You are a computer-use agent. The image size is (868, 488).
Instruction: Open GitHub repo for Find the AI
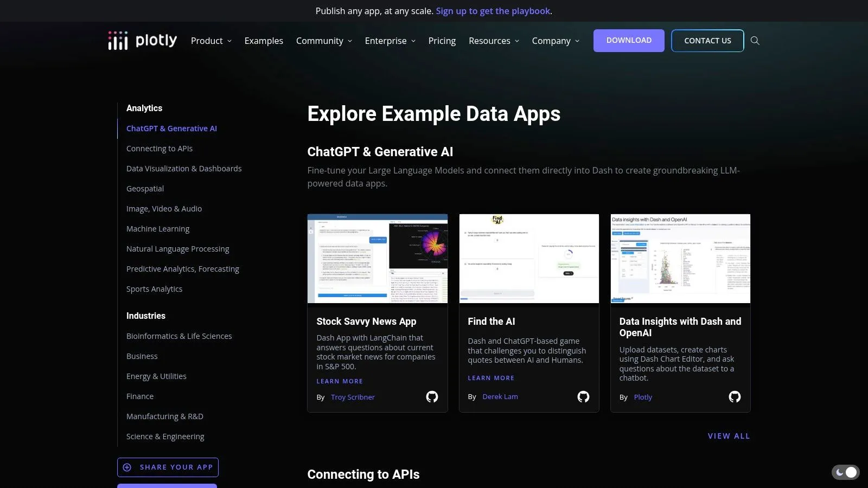click(x=583, y=397)
